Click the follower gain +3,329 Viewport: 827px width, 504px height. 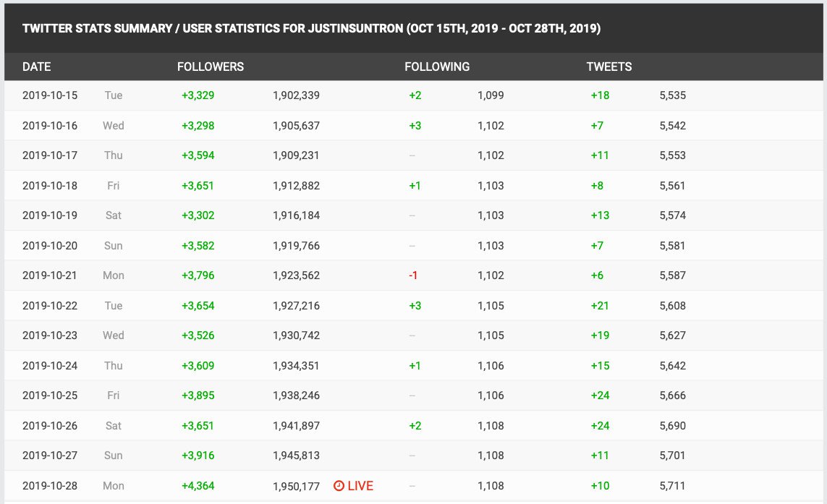(198, 95)
